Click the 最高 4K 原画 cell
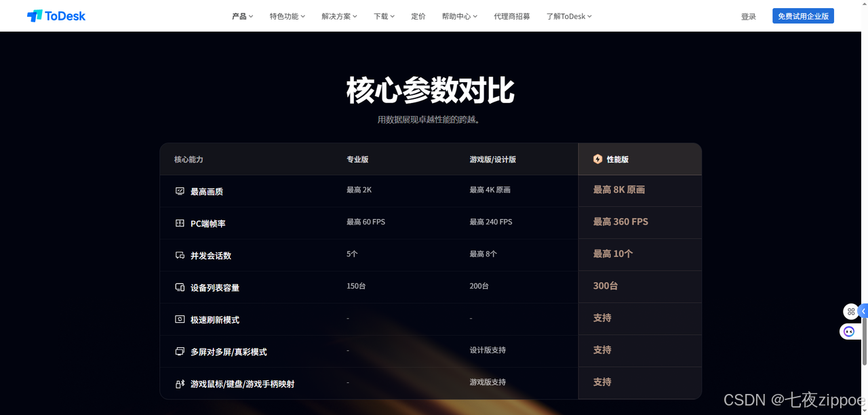The height and width of the screenshot is (415, 868). 490,190
